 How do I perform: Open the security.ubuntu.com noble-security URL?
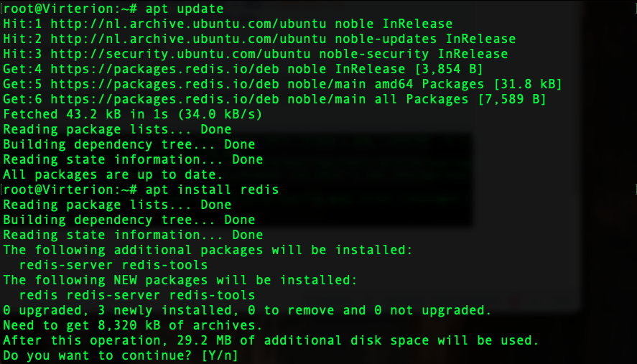pyautogui.click(x=180, y=54)
